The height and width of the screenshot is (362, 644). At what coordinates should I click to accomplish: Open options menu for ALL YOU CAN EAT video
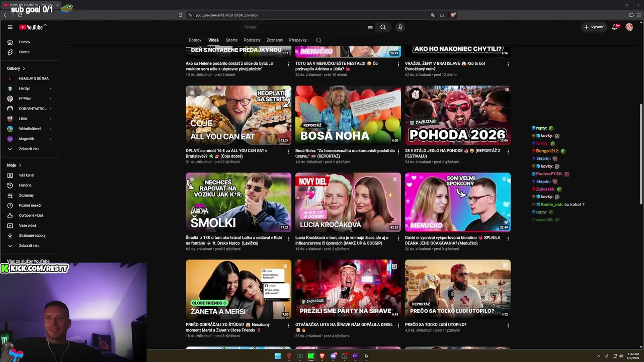coord(288,151)
